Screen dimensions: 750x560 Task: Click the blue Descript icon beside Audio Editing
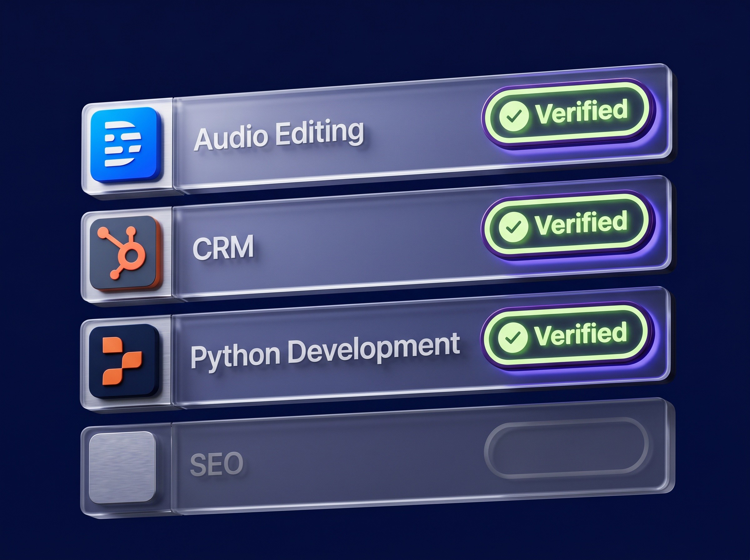click(125, 144)
